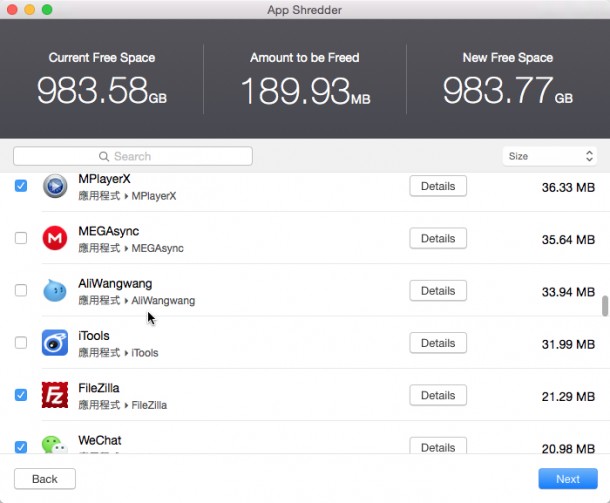Screen dimensions: 610x503
Task: Click the iTools app icon
Action: tap(55, 343)
